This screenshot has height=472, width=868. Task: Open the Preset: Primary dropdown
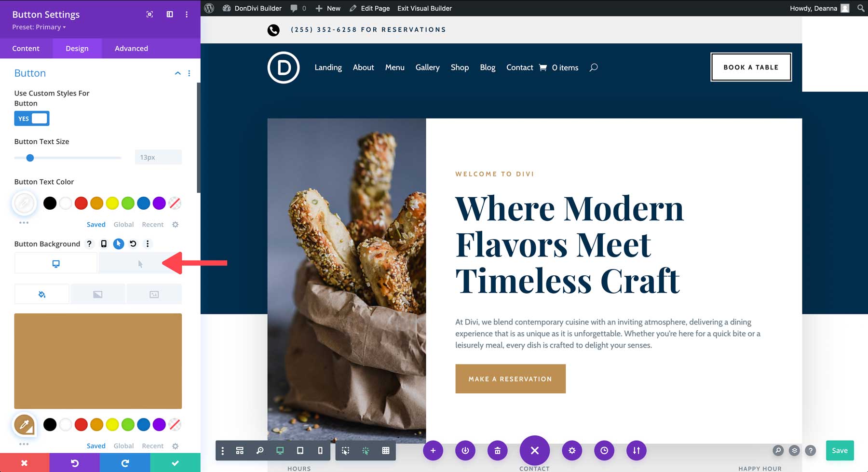39,27
